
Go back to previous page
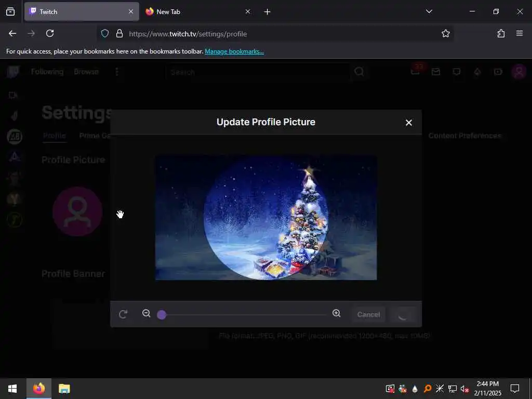click(12, 33)
